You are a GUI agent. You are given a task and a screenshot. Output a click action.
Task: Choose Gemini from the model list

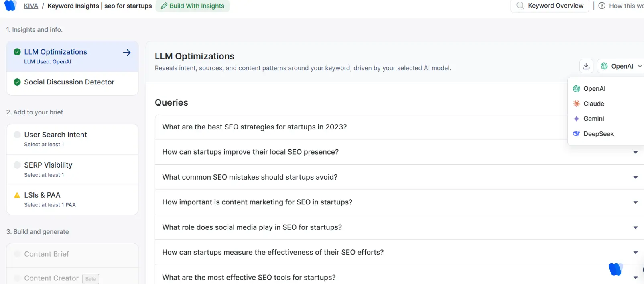(606, 119)
